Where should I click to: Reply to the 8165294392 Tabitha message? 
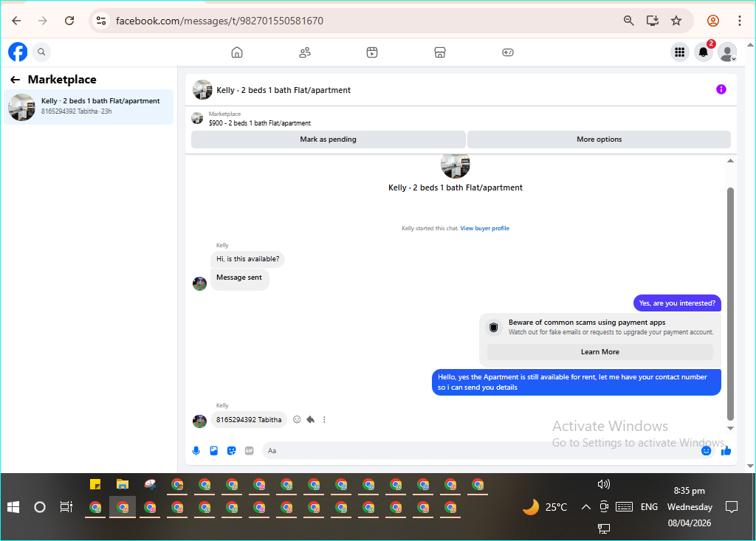[x=311, y=419]
